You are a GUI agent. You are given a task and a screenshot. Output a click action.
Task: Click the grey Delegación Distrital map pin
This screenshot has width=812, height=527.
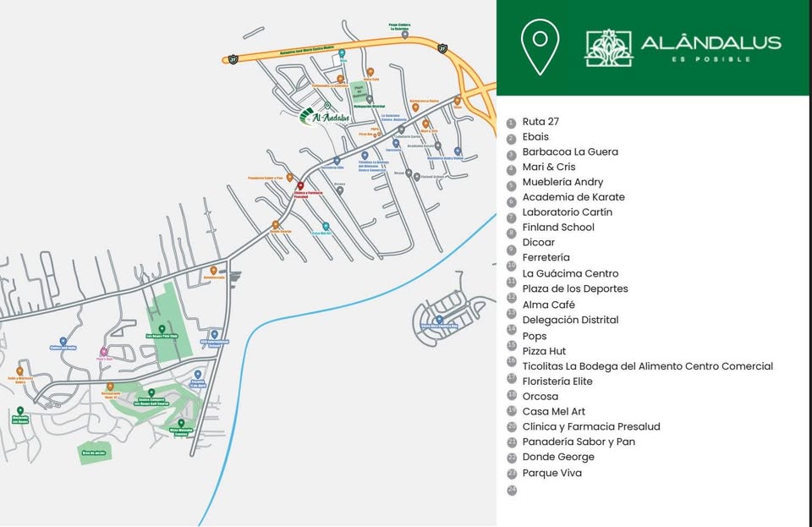[370, 99]
